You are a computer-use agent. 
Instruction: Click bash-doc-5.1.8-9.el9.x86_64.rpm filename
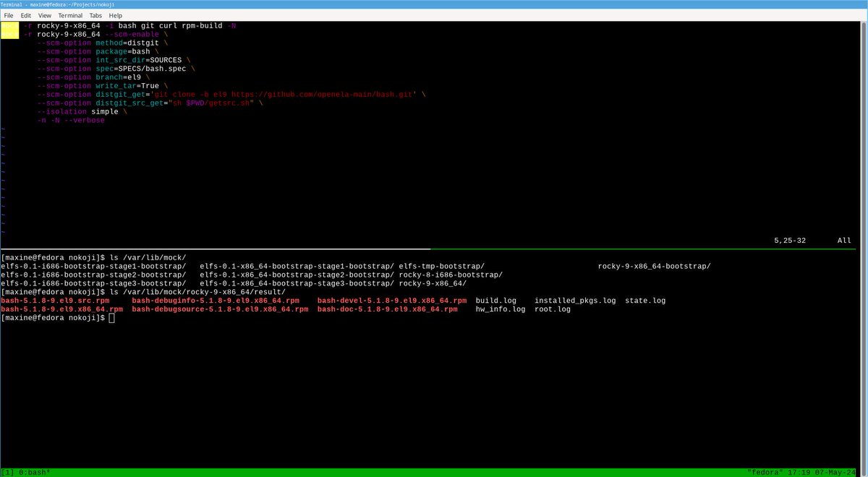click(x=388, y=309)
